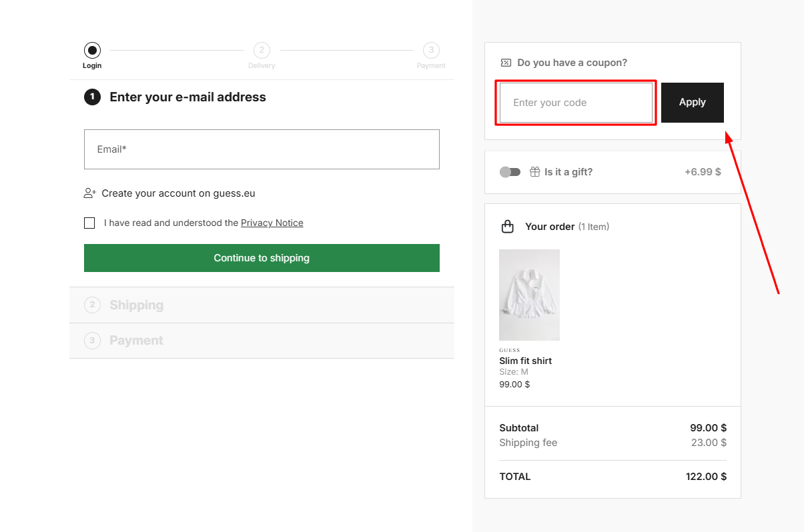Select the Payment progress tab label
804x532 pixels.
431,66
